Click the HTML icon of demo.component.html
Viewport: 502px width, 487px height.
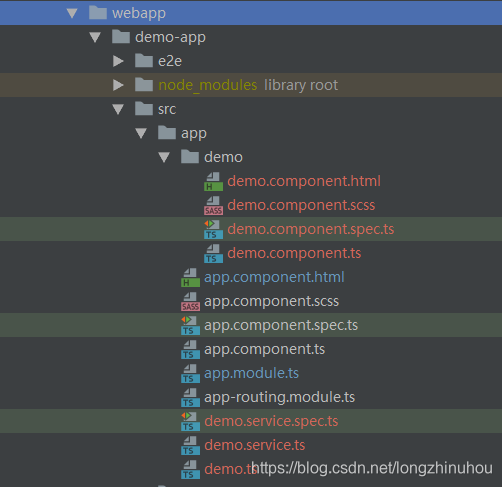(213, 182)
